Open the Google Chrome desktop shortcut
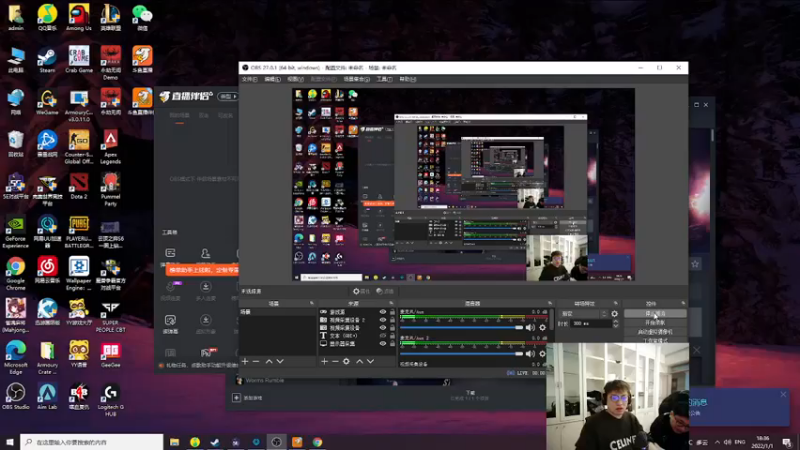Viewport: 800px width, 450px height. click(15, 274)
